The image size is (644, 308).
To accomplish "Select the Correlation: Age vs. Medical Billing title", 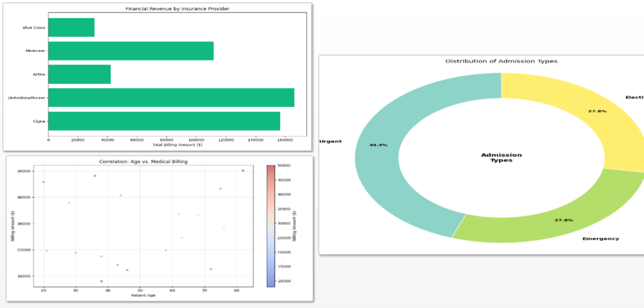I will (143, 162).
